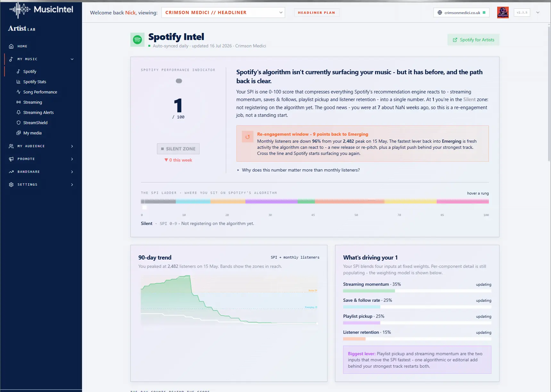The image size is (551, 392).
Task: Click the Spotify note icon in sidebar
Action: [x=19, y=71]
